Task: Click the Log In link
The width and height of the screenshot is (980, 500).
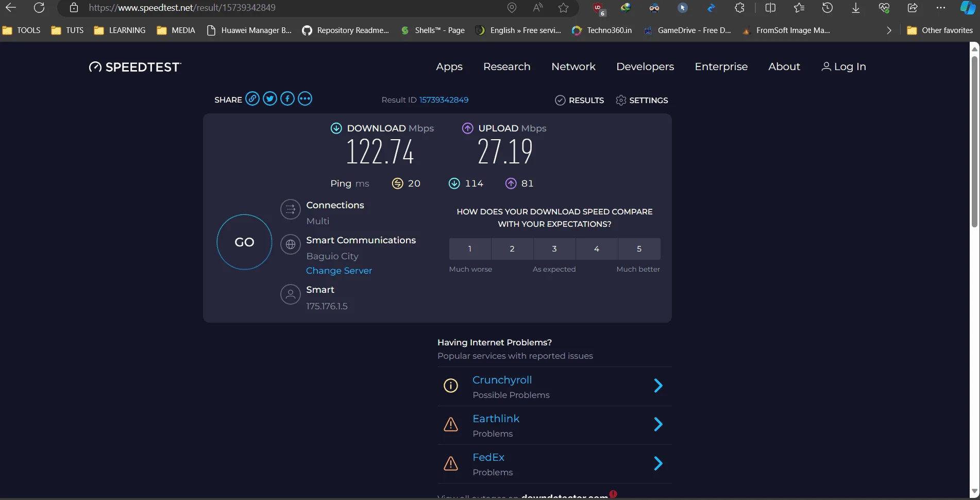Action: (x=843, y=67)
